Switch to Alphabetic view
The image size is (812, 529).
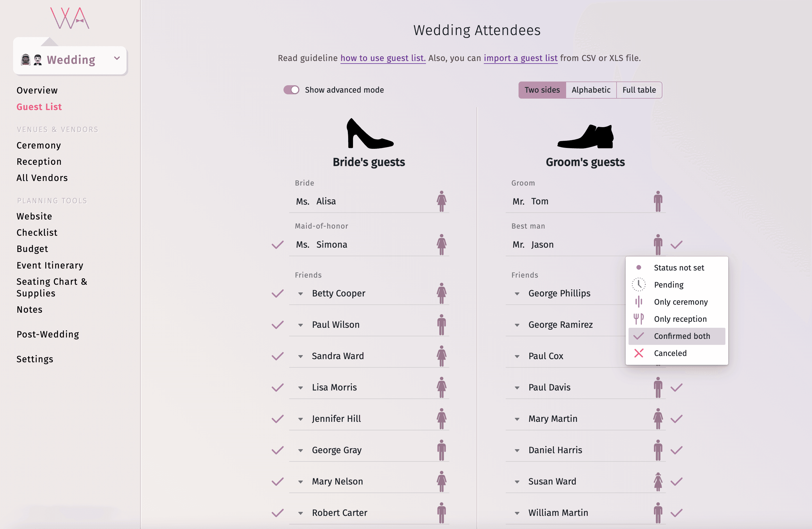coord(591,90)
